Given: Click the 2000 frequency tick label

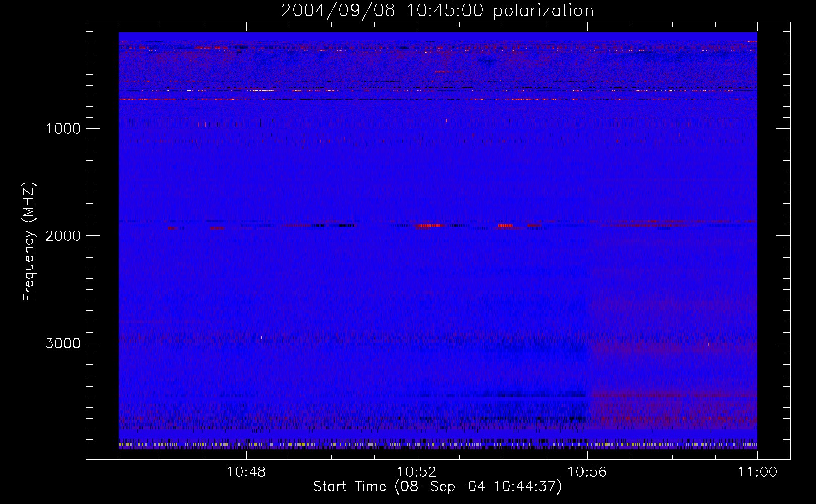Looking at the screenshot, I should click(x=63, y=236).
